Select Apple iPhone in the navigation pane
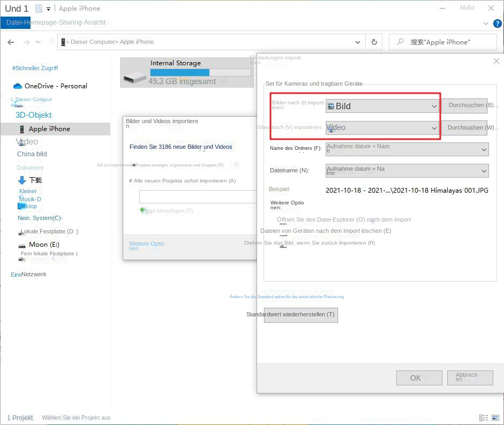 pyautogui.click(x=49, y=129)
